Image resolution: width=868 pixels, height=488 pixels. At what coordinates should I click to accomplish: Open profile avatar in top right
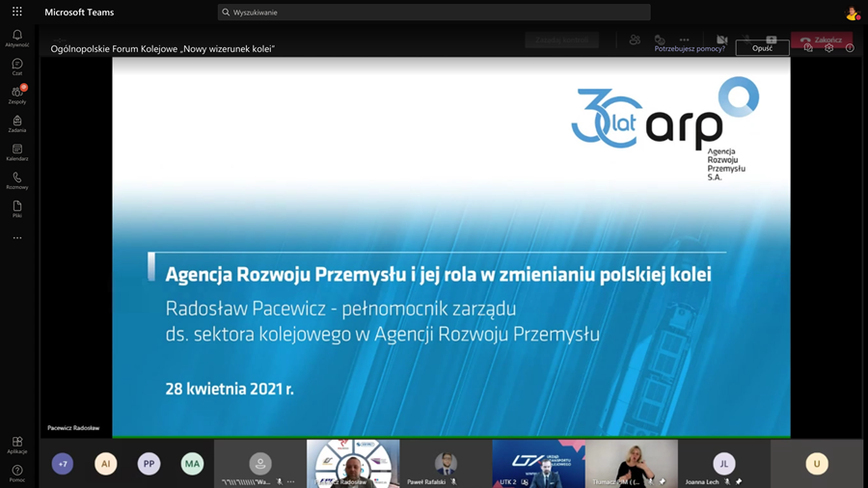852,14
